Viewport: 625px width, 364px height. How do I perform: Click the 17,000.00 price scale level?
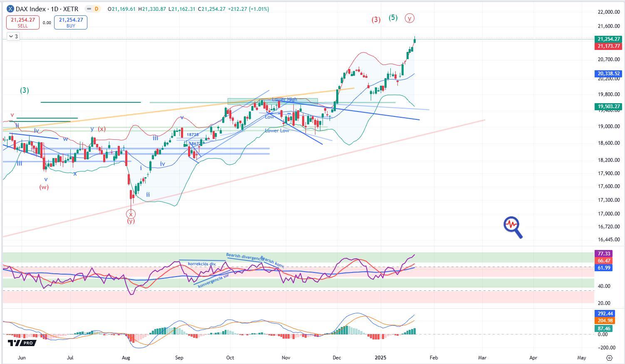click(x=609, y=214)
